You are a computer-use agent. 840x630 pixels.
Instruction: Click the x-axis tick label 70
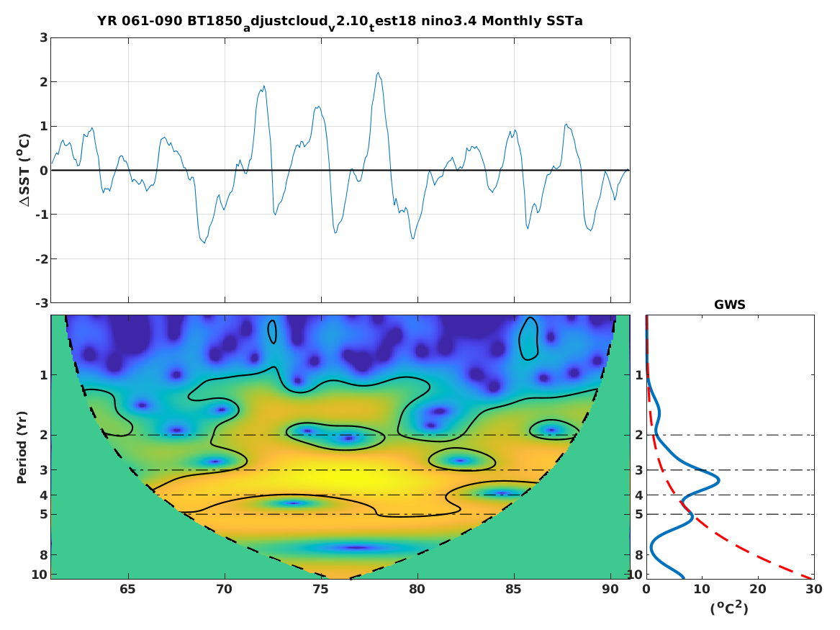(224, 589)
